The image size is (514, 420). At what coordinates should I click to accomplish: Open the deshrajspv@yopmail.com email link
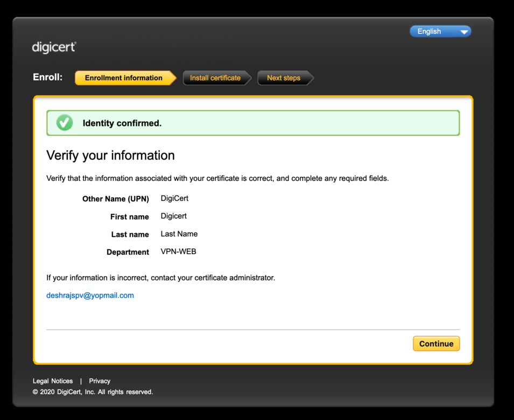pos(90,296)
